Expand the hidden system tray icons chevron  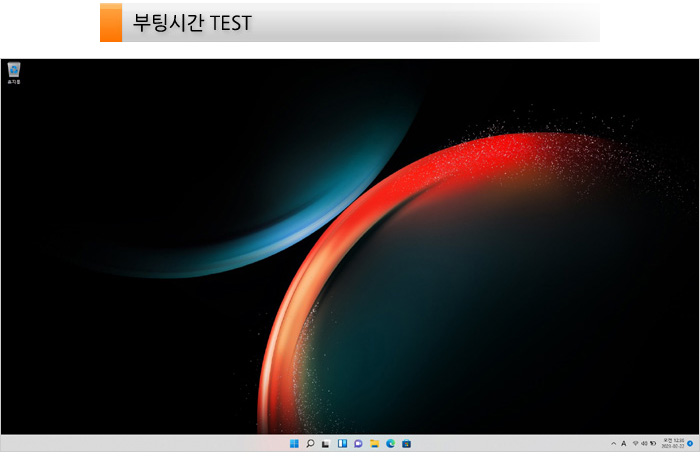613,443
